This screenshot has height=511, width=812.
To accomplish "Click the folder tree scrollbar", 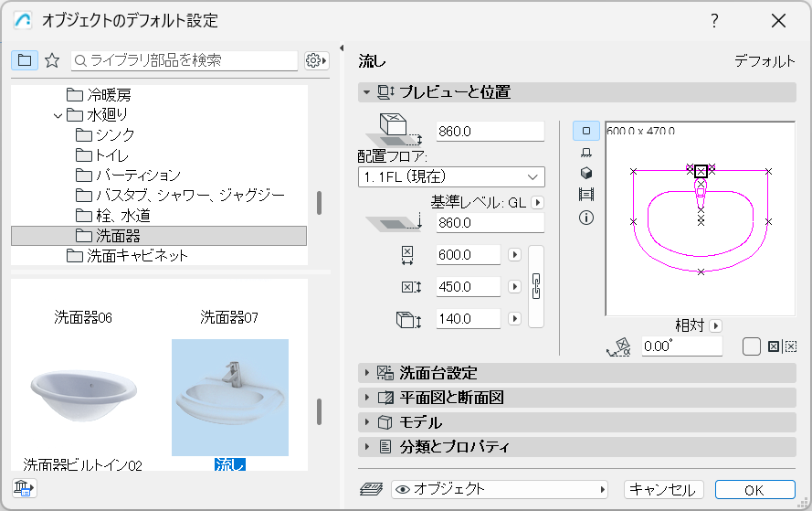I will [x=319, y=203].
